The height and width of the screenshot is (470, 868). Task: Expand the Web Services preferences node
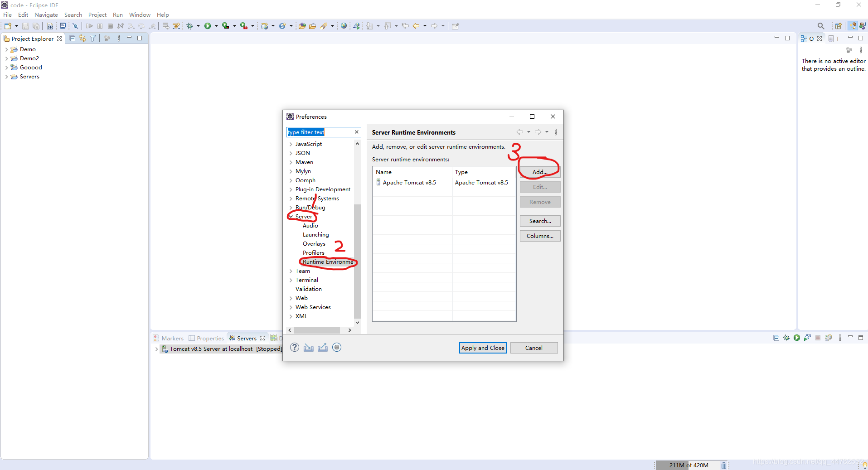291,307
